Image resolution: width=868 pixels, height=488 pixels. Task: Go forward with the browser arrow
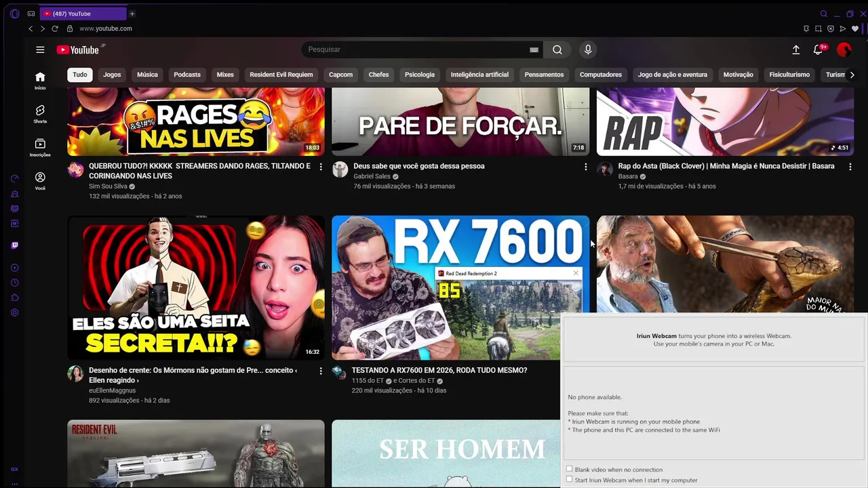pyautogui.click(x=43, y=28)
